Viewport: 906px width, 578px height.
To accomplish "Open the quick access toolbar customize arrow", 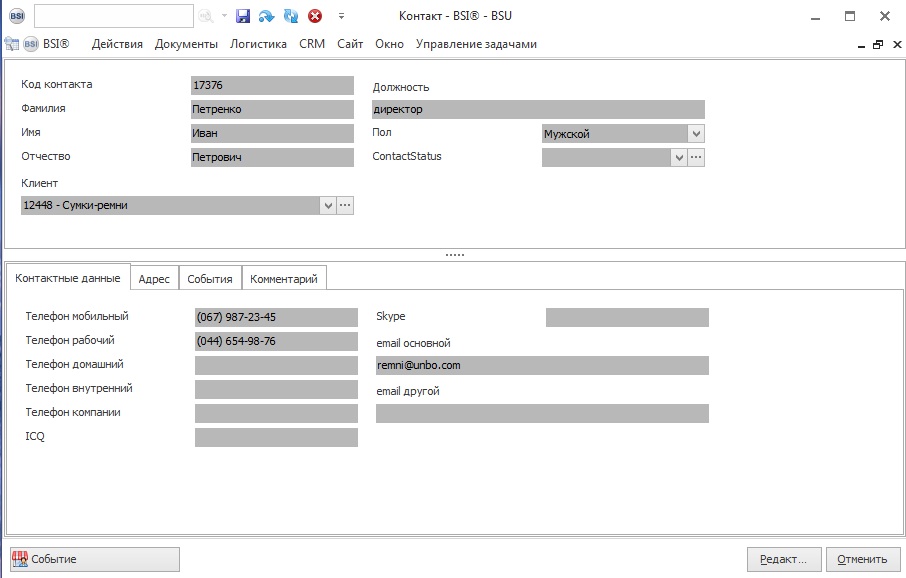I will pos(341,16).
